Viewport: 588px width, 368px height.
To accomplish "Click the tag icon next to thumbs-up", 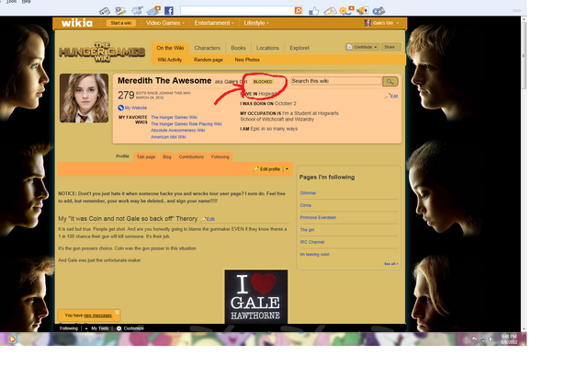I will [x=330, y=11].
